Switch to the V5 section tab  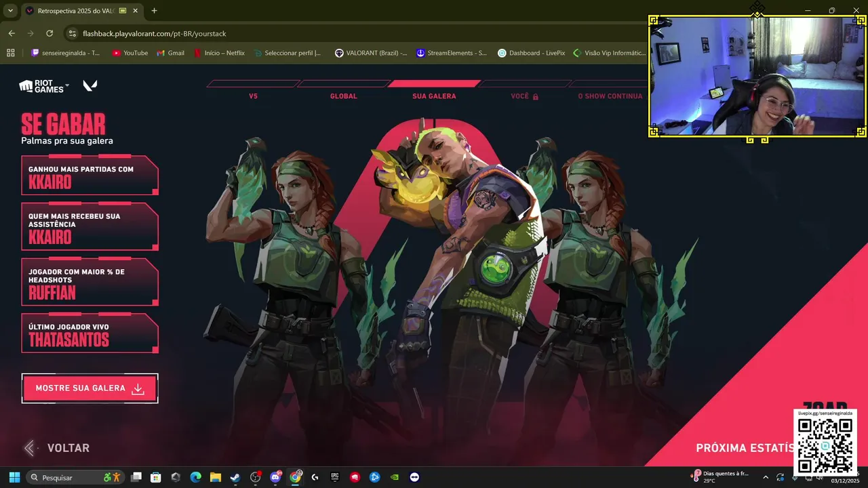(253, 96)
